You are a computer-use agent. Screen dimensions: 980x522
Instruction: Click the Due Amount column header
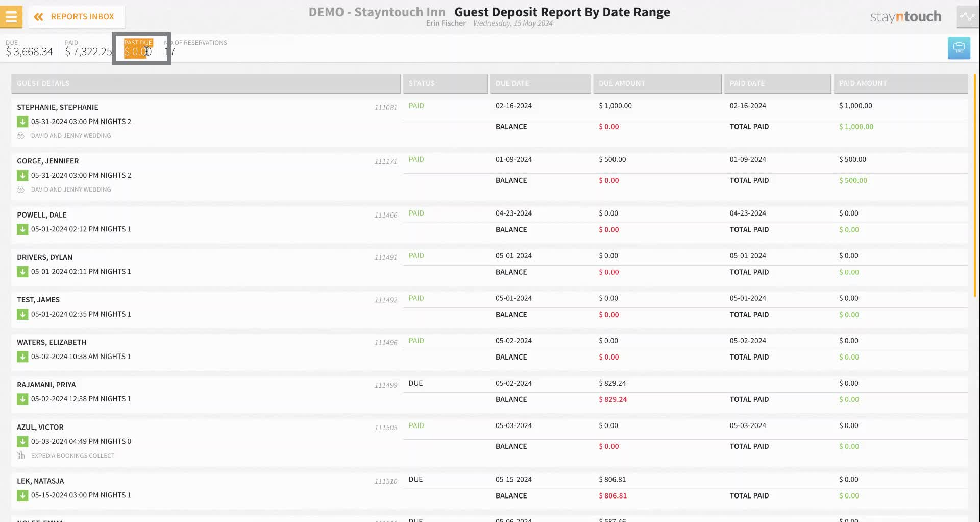click(x=657, y=83)
